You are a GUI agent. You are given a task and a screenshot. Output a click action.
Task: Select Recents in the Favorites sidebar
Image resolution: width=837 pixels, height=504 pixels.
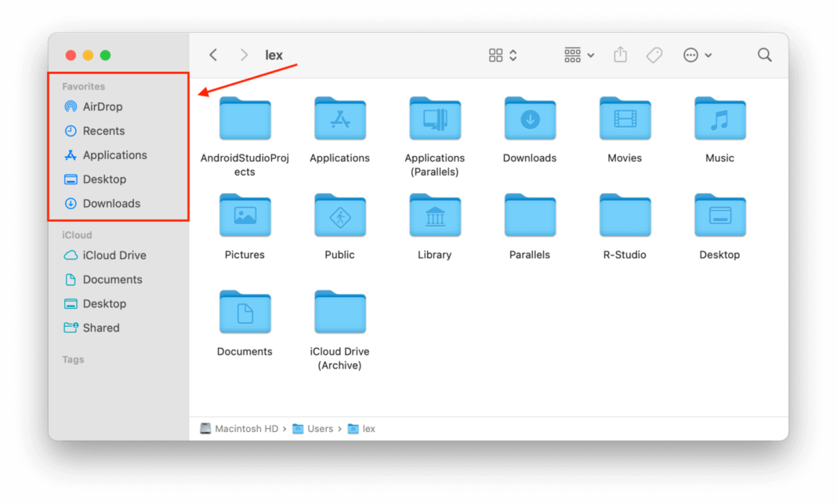pos(103,130)
